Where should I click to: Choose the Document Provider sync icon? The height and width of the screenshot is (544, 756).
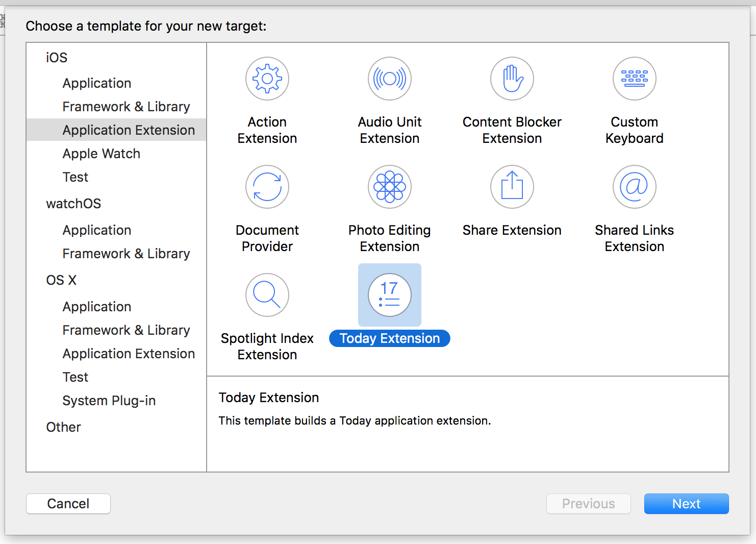coord(267,187)
